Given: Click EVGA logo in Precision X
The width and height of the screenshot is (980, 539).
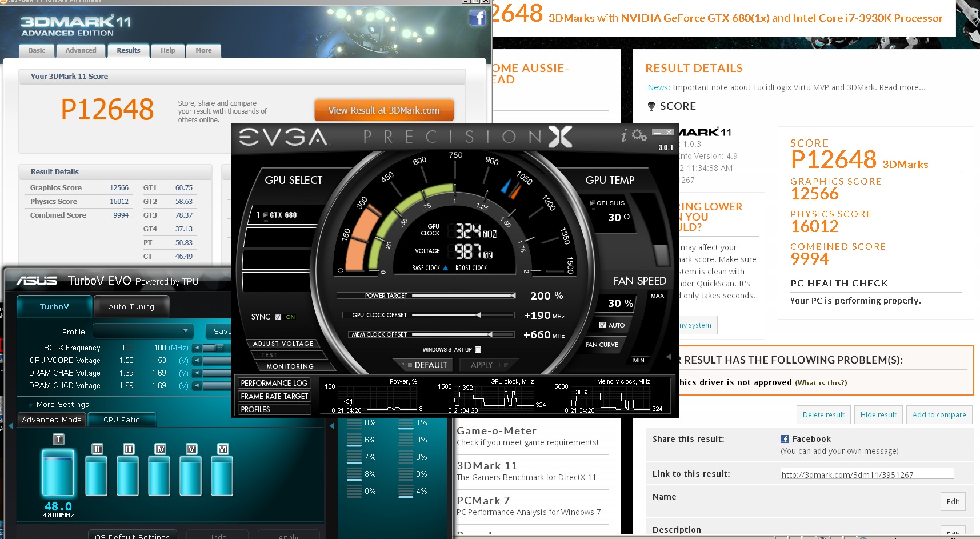Looking at the screenshot, I should point(283,137).
